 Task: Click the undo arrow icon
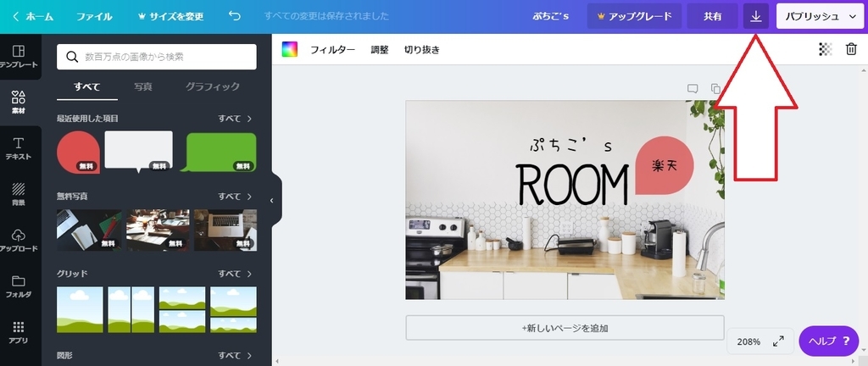point(235,16)
